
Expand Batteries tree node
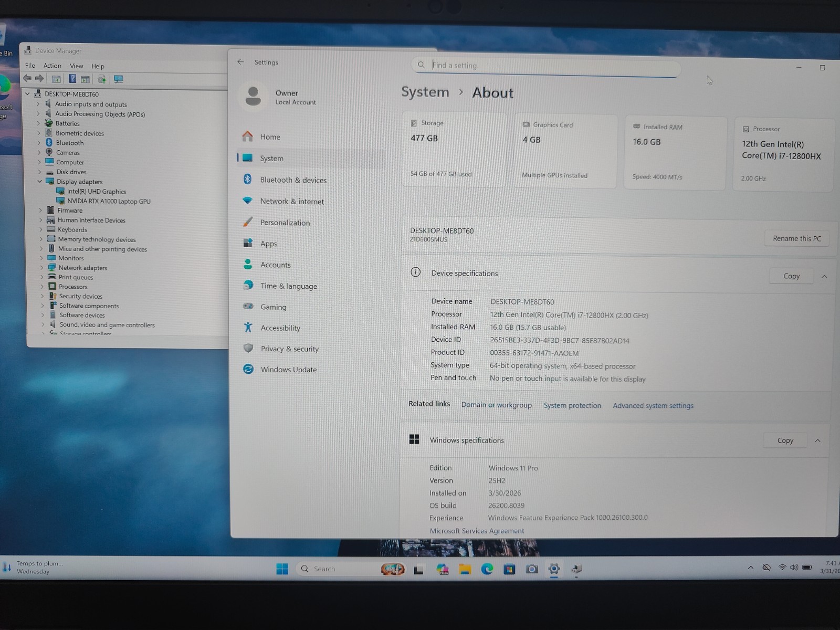[38, 123]
